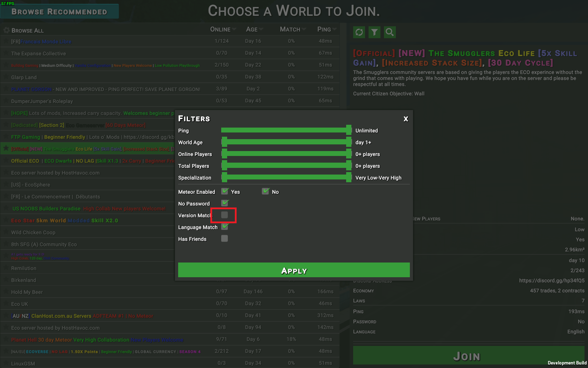Select the Bulldog Gaming Medium Difficulty server
Image resolution: width=588 pixels, height=368 pixels.
[170, 65]
